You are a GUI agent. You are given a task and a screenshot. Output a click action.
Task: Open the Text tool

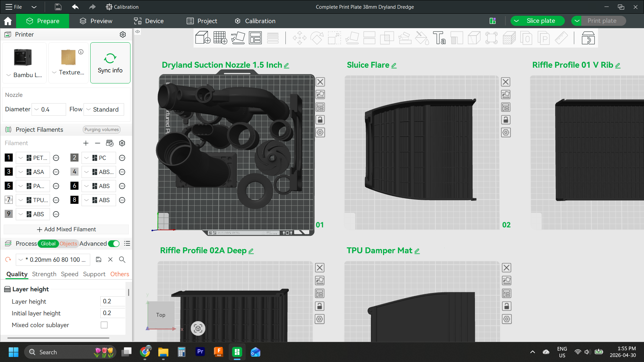[x=439, y=38]
